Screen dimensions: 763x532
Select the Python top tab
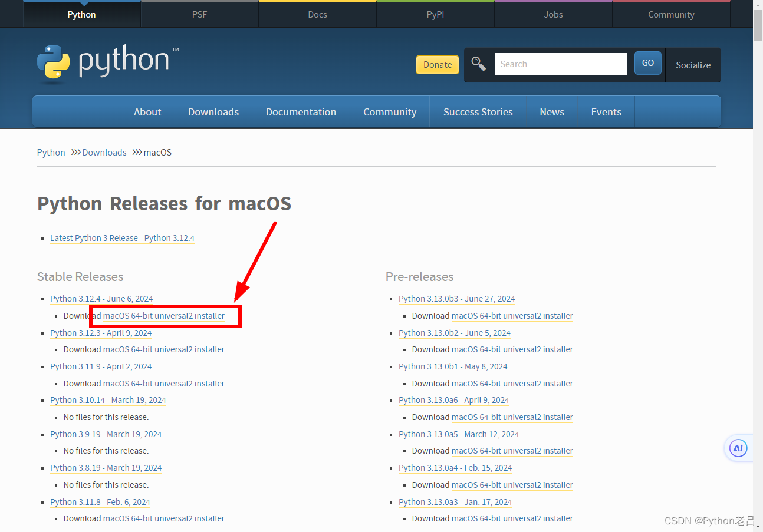(x=81, y=14)
